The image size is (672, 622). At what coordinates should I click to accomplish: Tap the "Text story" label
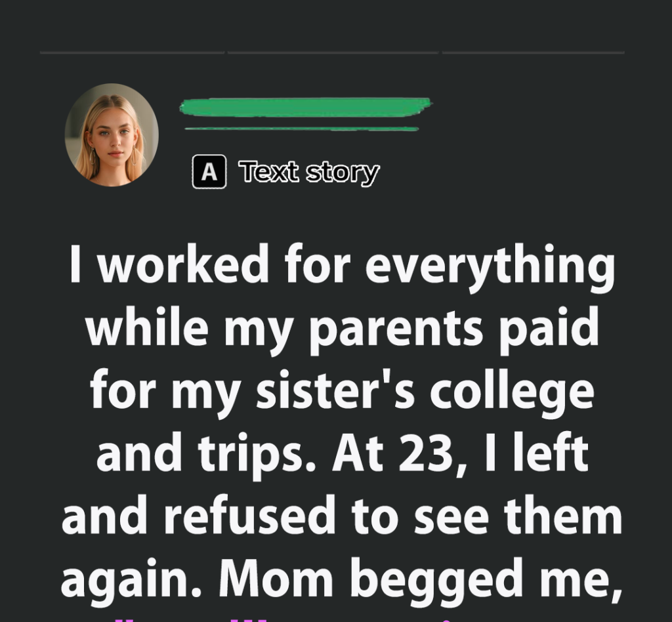(309, 173)
